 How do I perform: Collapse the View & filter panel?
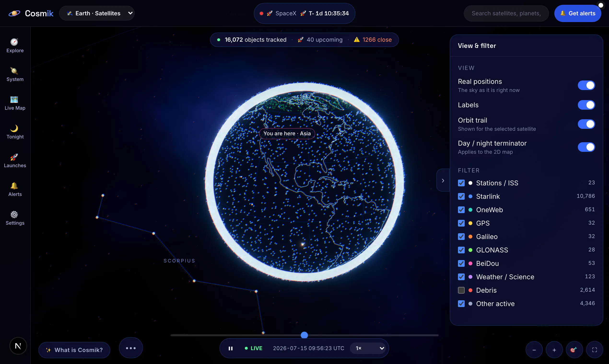tap(443, 181)
